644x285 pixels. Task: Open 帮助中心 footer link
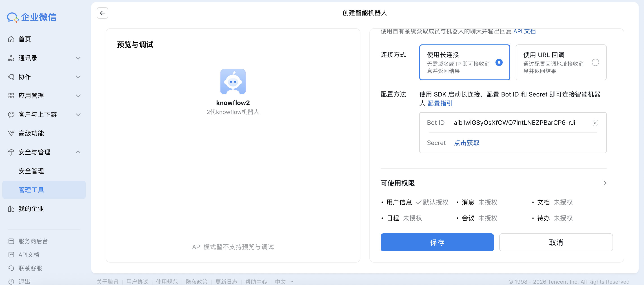tap(256, 281)
